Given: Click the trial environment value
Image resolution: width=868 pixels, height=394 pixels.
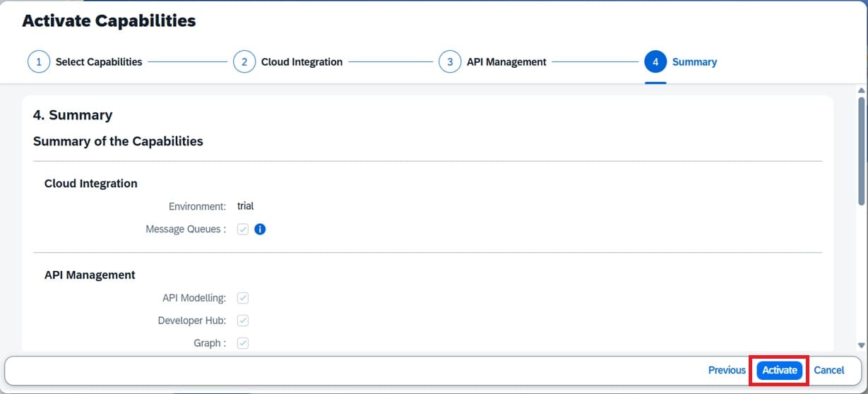Looking at the screenshot, I should click(245, 206).
